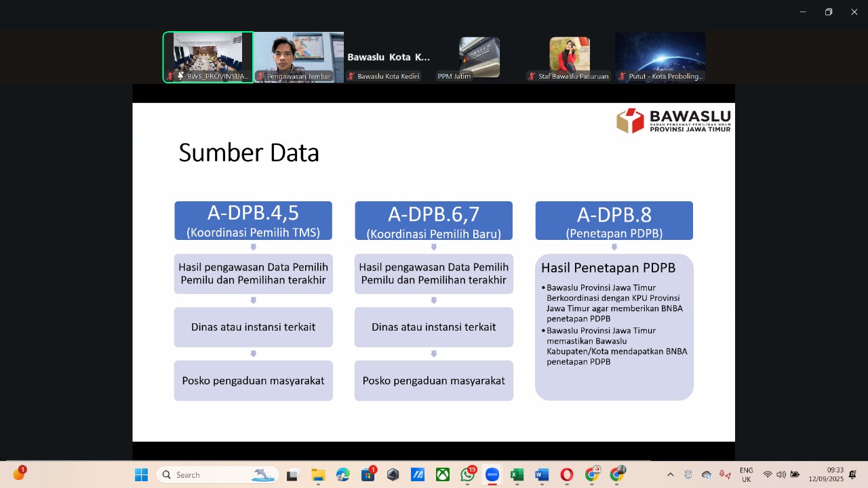Open Zoom from the taskbar

[x=492, y=475]
